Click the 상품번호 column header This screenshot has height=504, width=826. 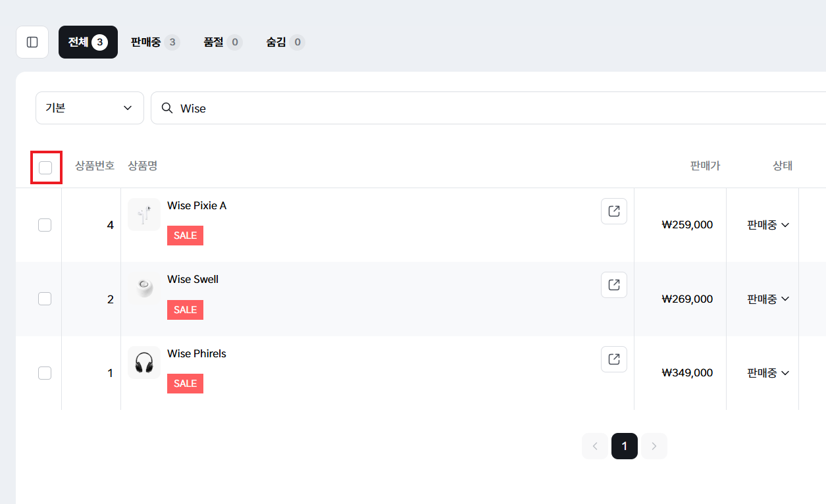click(95, 166)
